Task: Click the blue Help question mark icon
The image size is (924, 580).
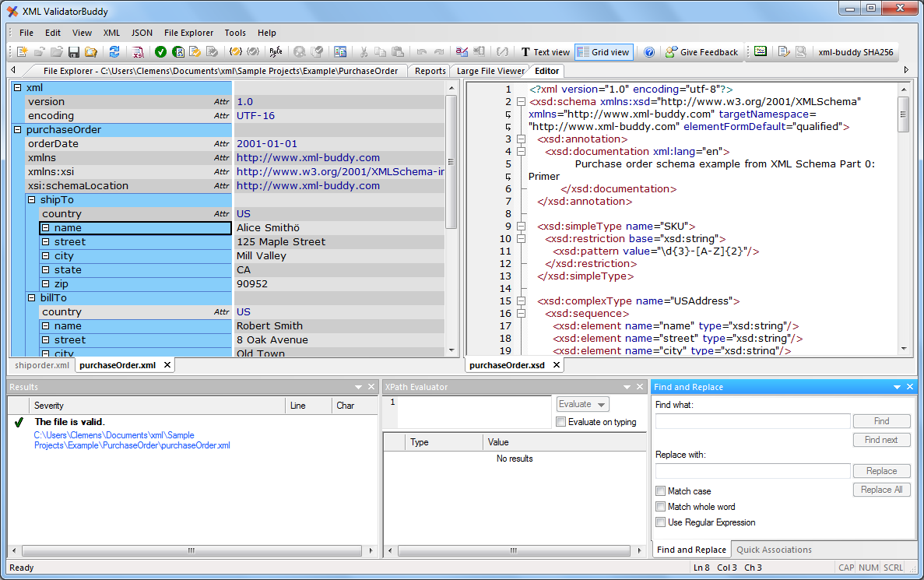Action: (648, 52)
